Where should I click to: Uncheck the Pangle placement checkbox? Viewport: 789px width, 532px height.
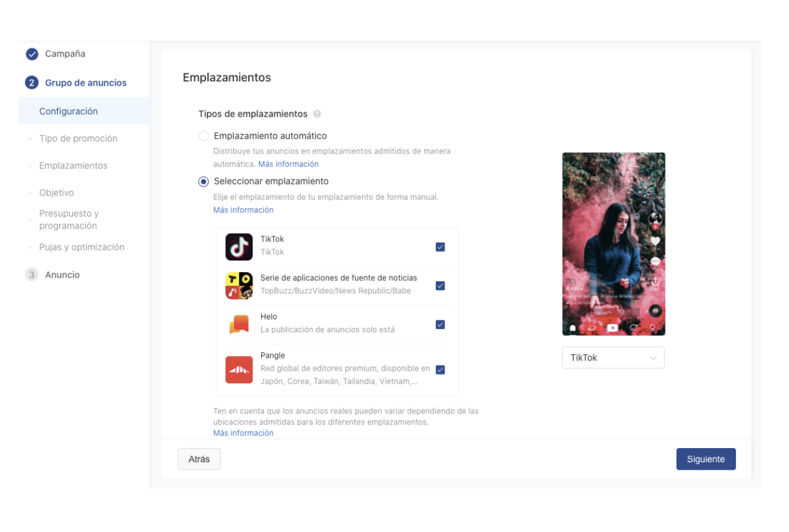[x=440, y=370]
